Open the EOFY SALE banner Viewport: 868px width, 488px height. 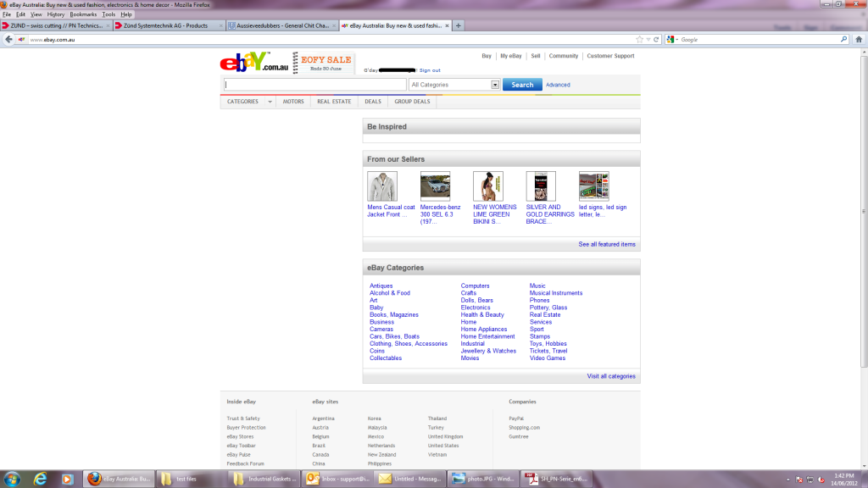click(x=324, y=63)
